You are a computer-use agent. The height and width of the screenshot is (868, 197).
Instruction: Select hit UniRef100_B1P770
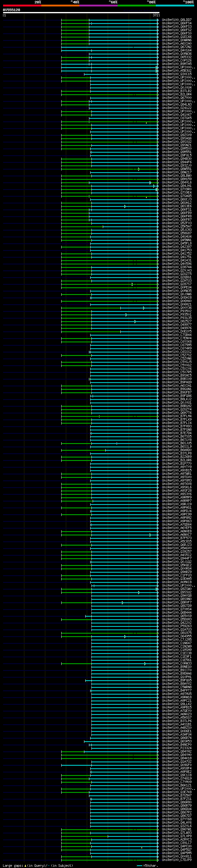(177, 464)
